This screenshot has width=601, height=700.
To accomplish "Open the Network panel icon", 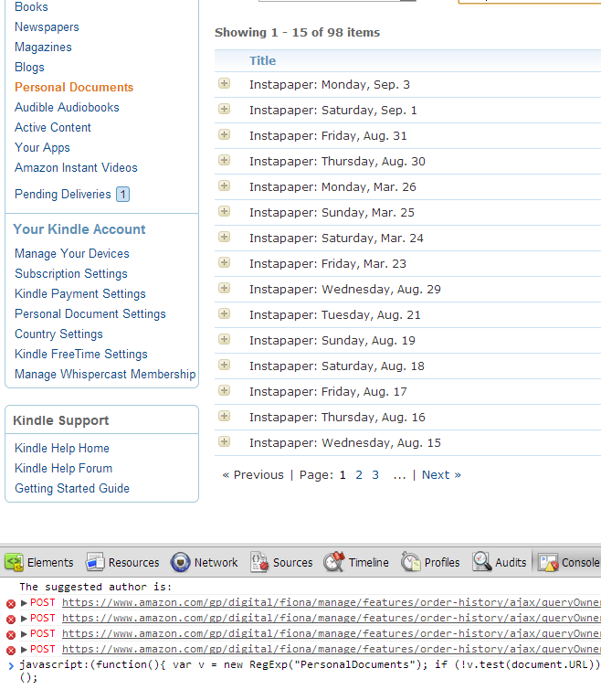I will tap(180, 562).
